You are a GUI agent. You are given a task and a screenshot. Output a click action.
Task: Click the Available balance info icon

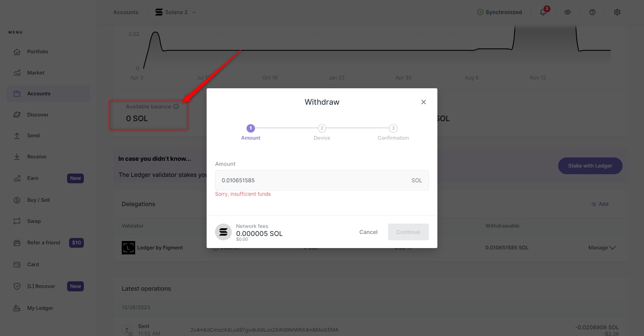(x=176, y=107)
